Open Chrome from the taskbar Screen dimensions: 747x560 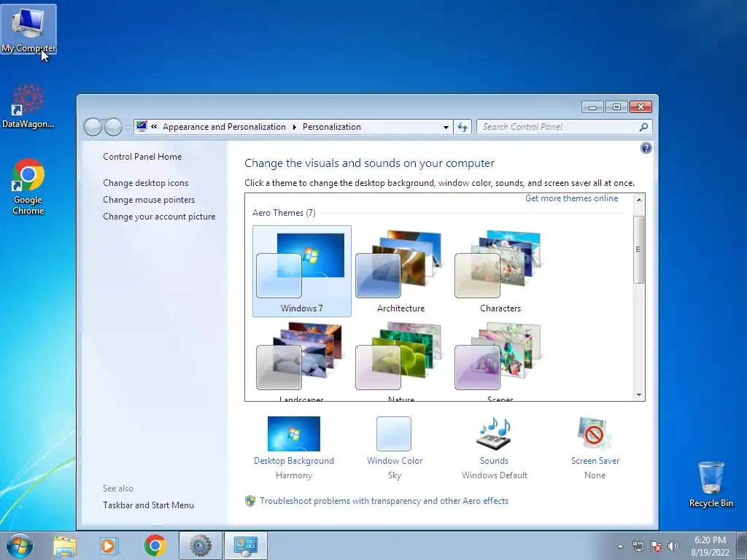click(155, 545)
